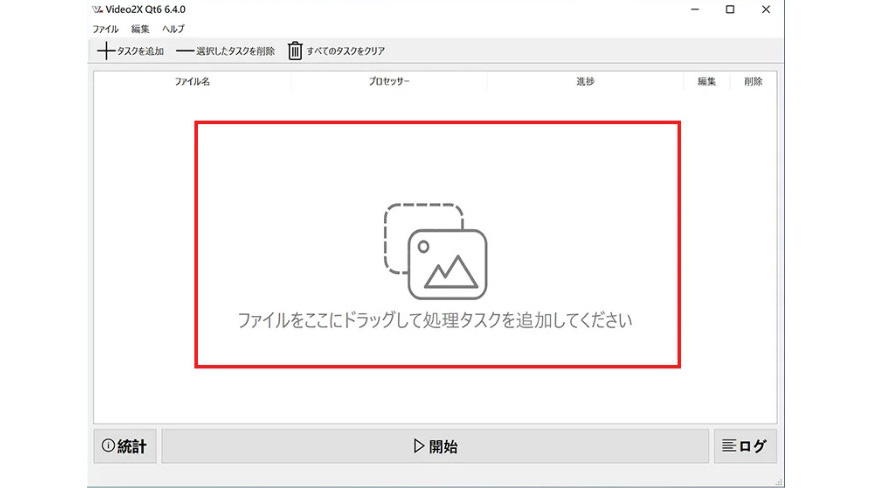The width and height of the screenshot is (890, 488).
Task: Click the タスクを追加 toolbar label
Action: pos(140,51)
